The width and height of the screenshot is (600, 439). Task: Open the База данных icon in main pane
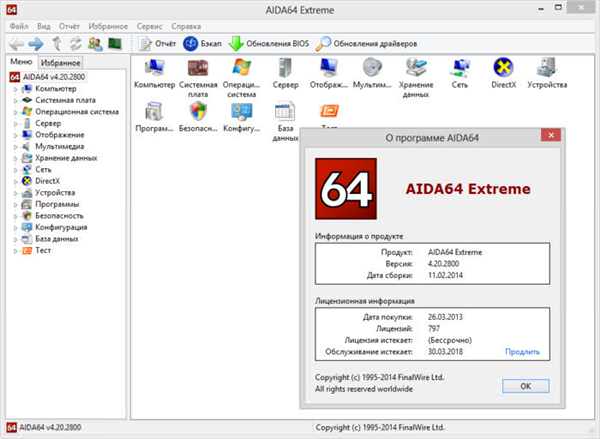[285, 121]
